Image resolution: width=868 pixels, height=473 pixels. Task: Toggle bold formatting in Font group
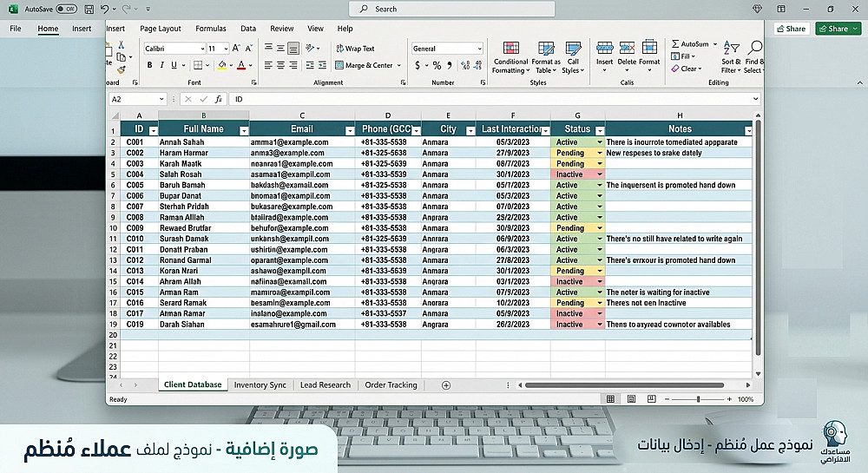click(149, 65)
